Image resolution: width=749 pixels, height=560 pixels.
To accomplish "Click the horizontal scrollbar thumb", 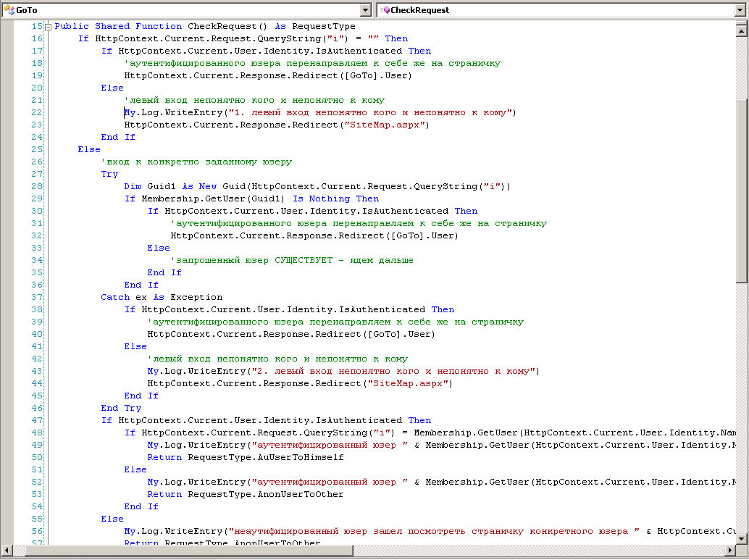I will tap(188, 551).
